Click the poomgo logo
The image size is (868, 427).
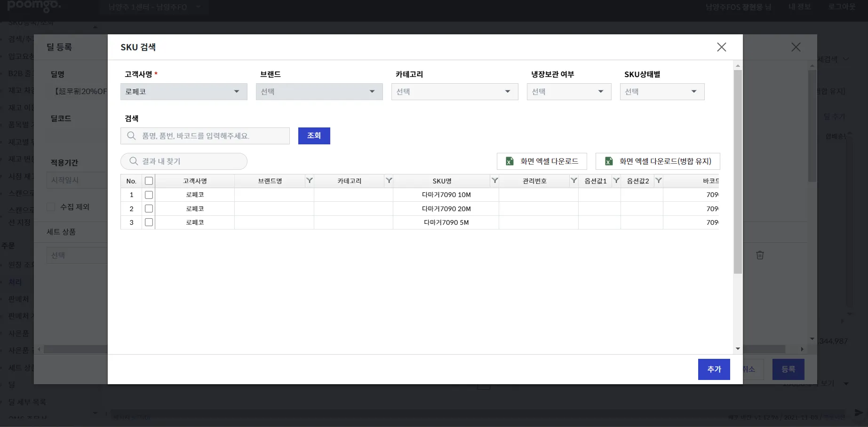(34, 6)
